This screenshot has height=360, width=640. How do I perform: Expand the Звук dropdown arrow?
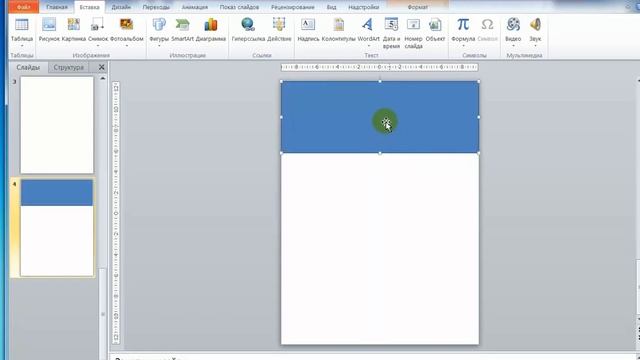coord(535,46)
